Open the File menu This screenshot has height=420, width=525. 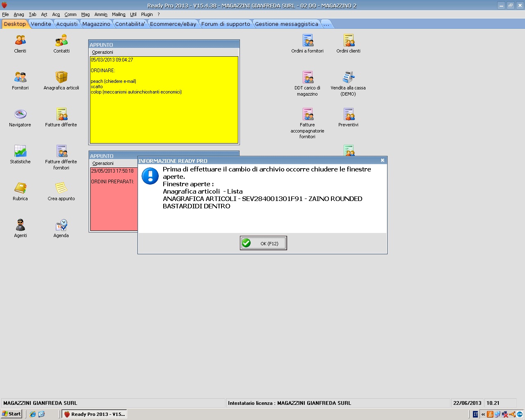[5, 14]
